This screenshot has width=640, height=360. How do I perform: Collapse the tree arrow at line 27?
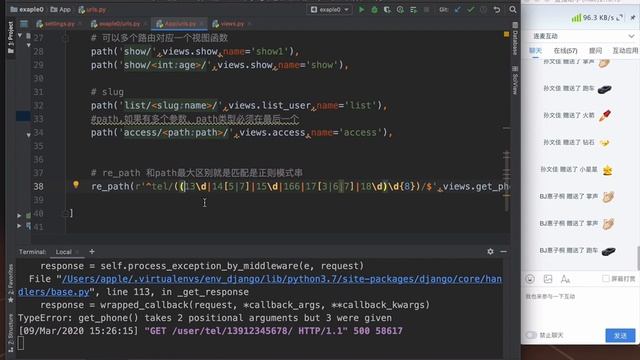coord(20,36)
